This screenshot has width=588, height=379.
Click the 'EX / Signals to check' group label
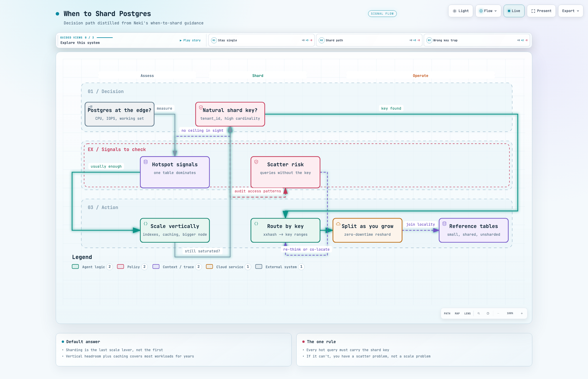tap(117, 149)
